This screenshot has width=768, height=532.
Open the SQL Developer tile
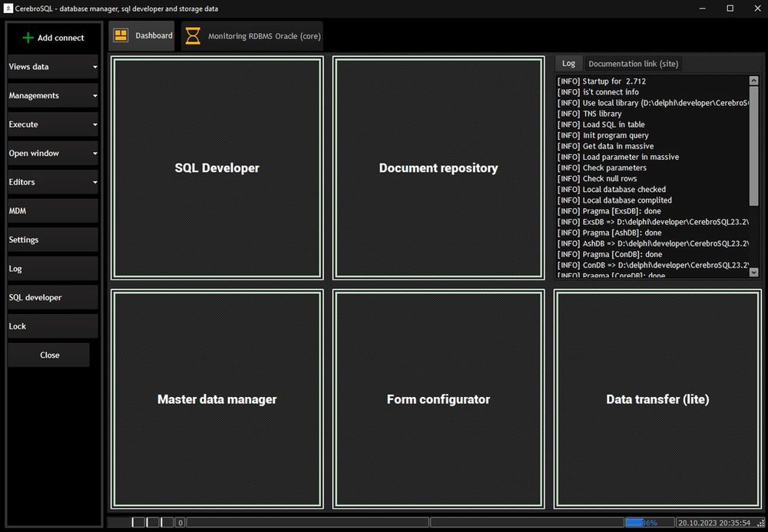pyautogui.click(x=217, y=168)
